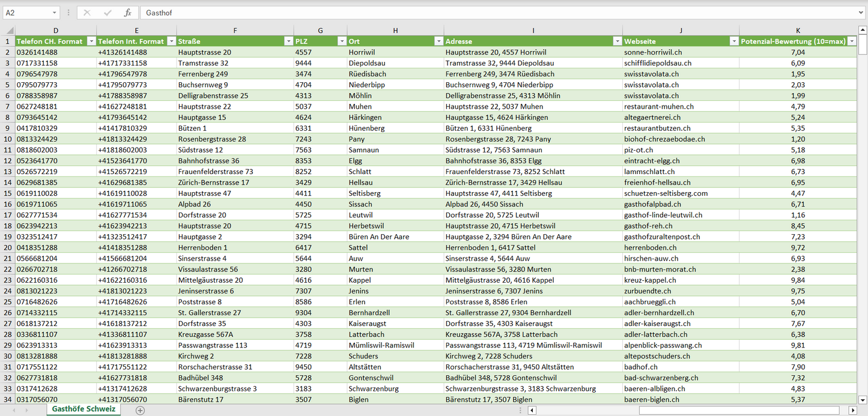Viewport: 868px width, 416px height.
Task: Open the Ort column filter dropdown
Action: (439, 41)
